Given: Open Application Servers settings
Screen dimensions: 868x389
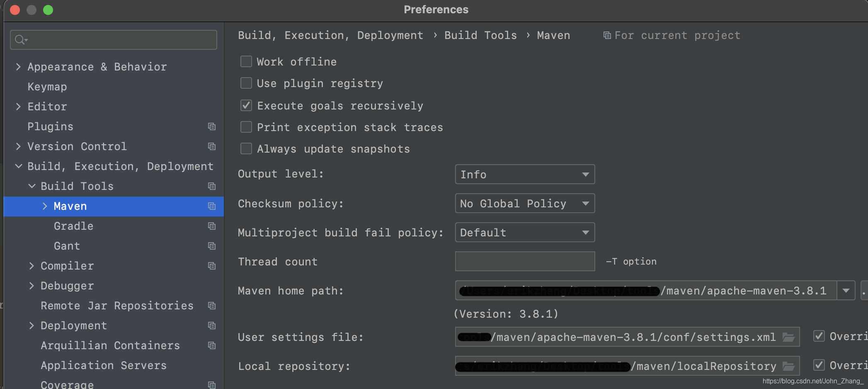Looking at the screenshot, I should pos(104,365).
